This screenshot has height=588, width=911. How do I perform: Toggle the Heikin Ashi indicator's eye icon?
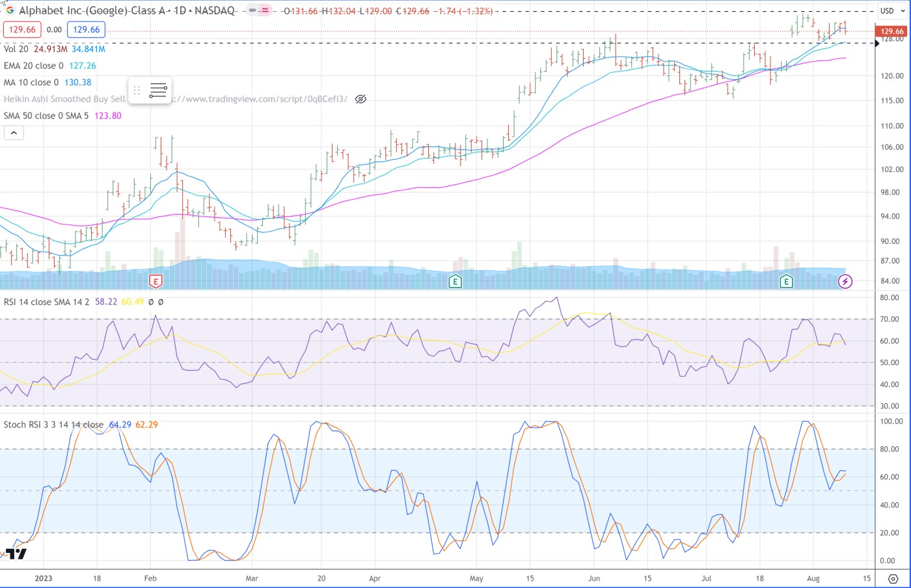[360, 99]
